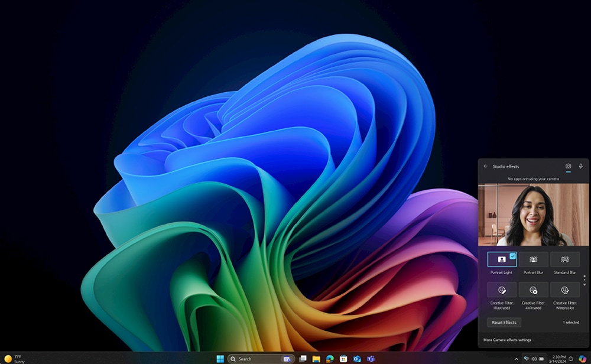This screenshot has width=591, height=364.
Task: Open Copilot from the taskbar corner
Action: (x=583, y=359)
